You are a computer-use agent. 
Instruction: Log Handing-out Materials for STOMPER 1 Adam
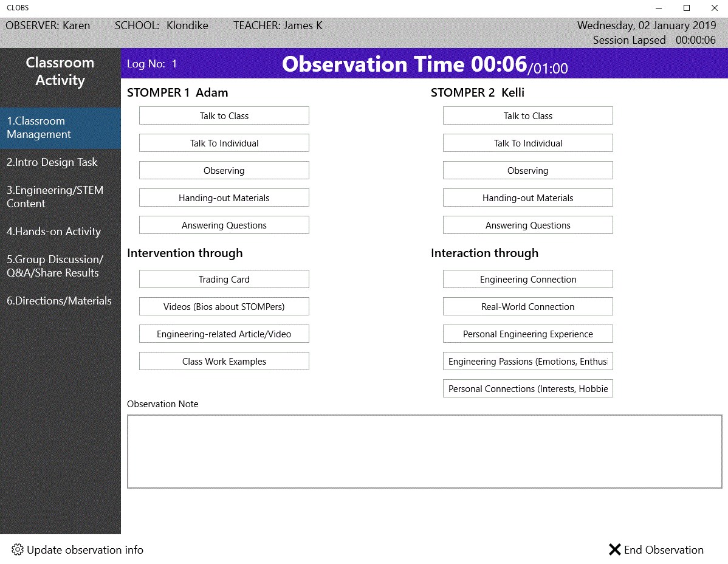[224, 198]
